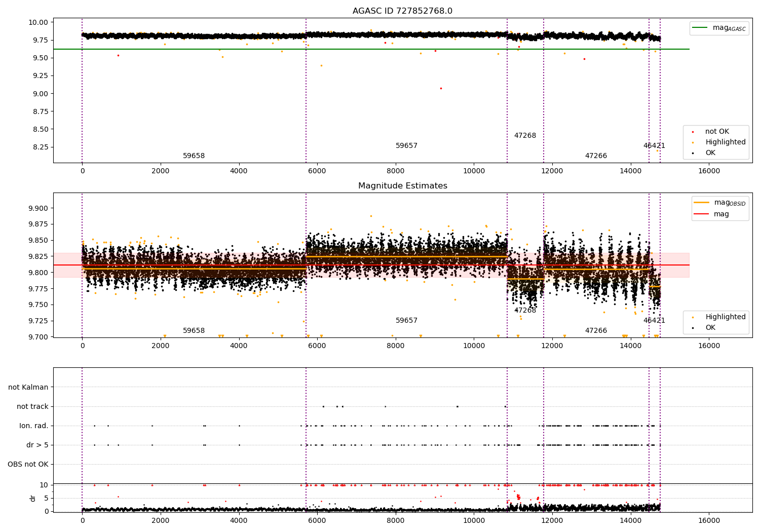
Task: Click the "9.50" y-axis tick in top plot
Action: [41, 58]
